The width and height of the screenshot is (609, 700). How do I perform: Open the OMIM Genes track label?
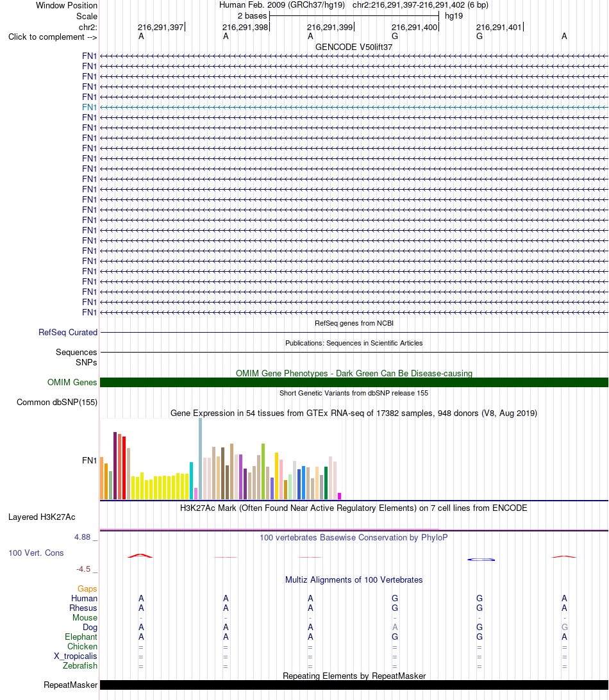(x=72, y=382)
